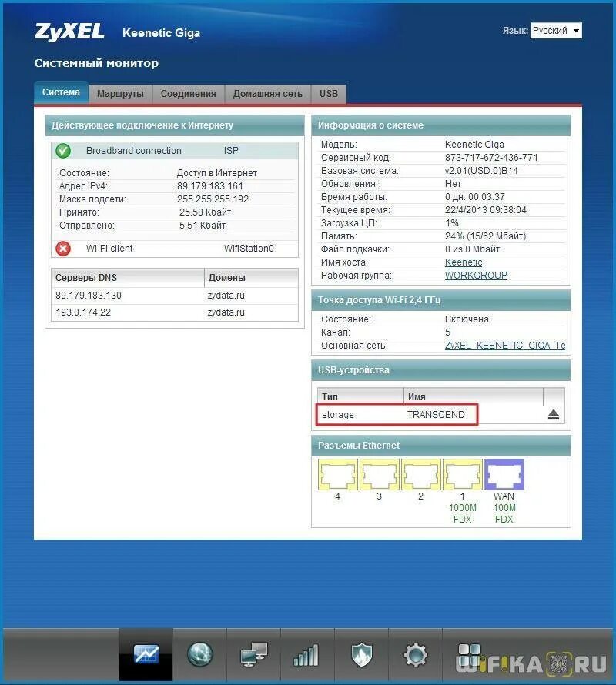Click the green Broadband connection status icon

tap(63, 151)
